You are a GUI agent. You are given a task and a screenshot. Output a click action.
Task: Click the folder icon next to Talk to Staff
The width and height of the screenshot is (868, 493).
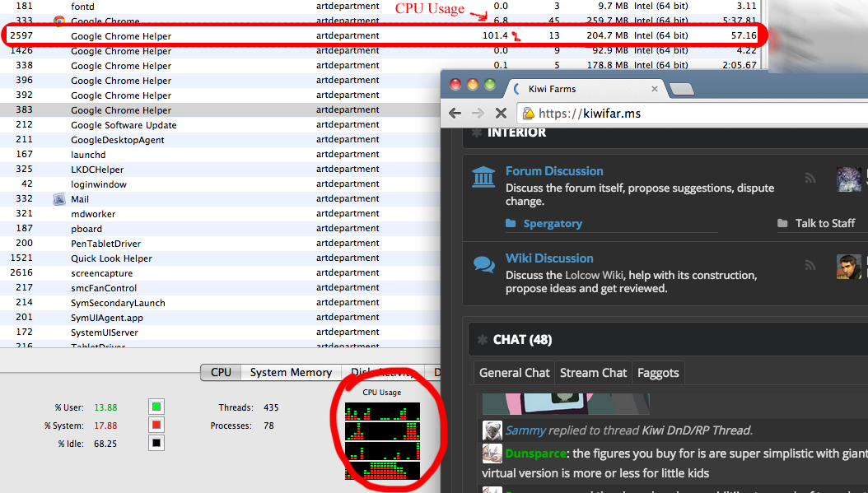(782, 223)
